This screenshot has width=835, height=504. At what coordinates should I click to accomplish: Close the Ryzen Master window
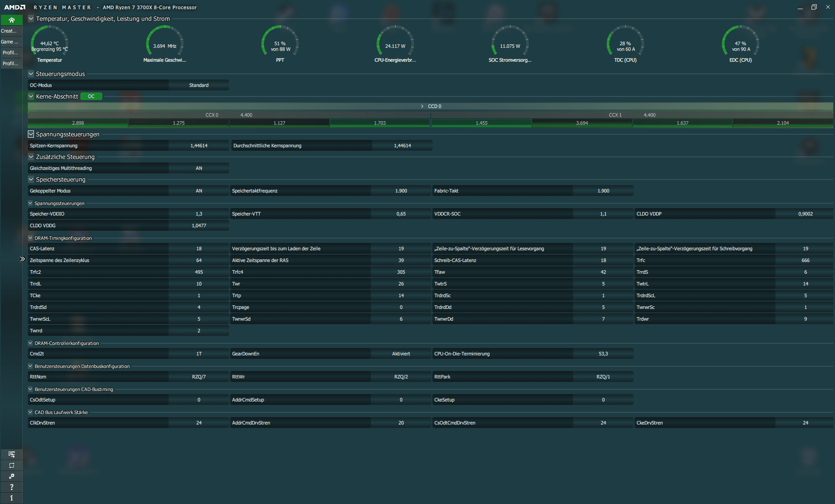(x=828, y=7)
